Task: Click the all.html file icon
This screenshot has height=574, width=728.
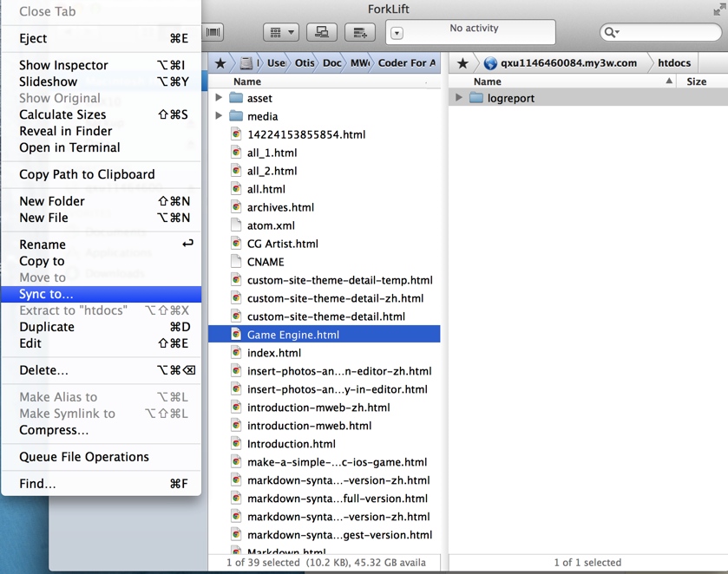Action: point(236,189)
